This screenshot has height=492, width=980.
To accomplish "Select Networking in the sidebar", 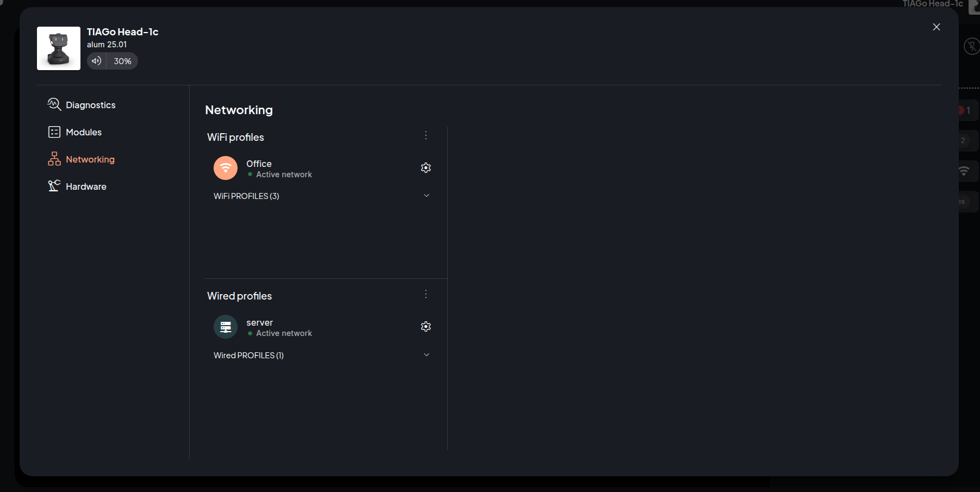I will 90,159.
